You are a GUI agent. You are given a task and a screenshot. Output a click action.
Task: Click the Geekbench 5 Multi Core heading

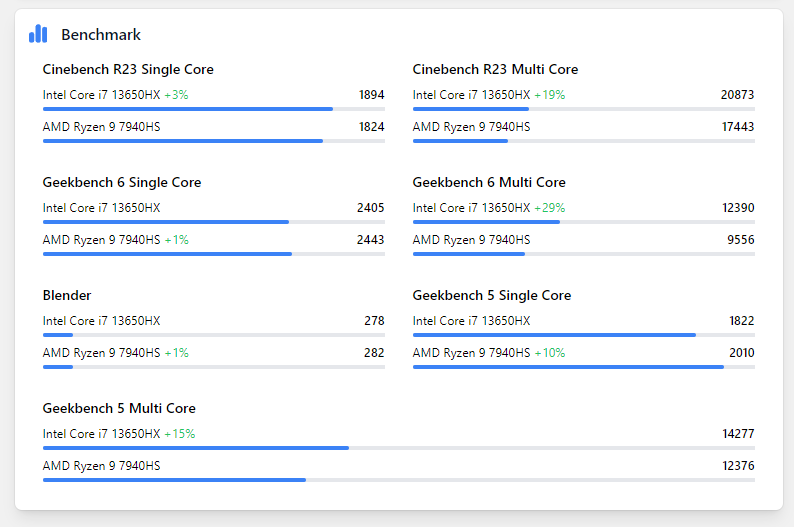tap(119, 408)
